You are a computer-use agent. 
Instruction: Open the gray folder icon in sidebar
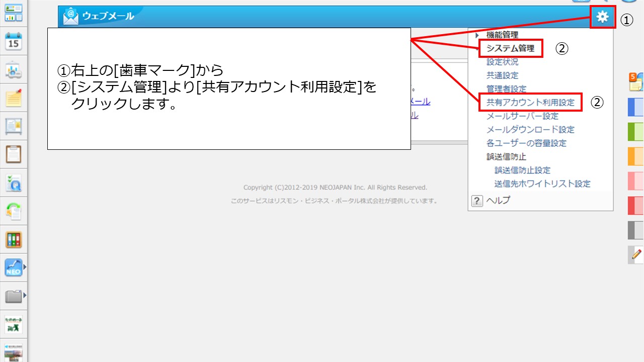click(x=13, y=296)
